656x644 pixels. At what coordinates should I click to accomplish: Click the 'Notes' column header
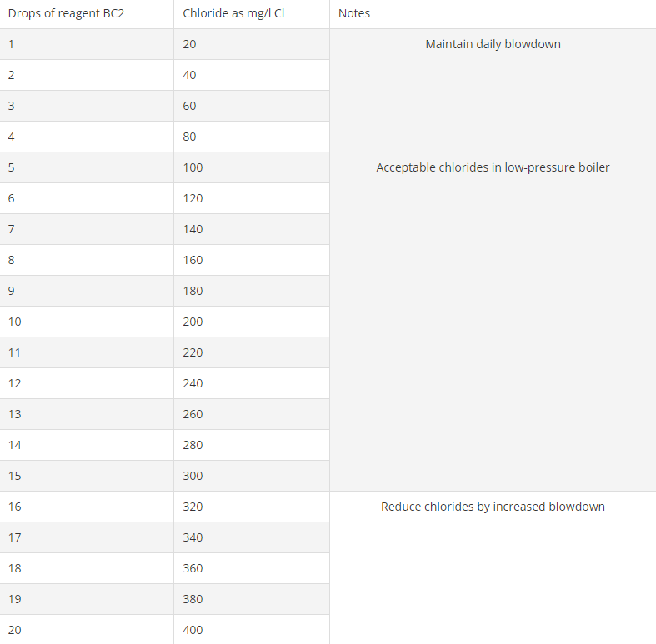click(493, 14)
